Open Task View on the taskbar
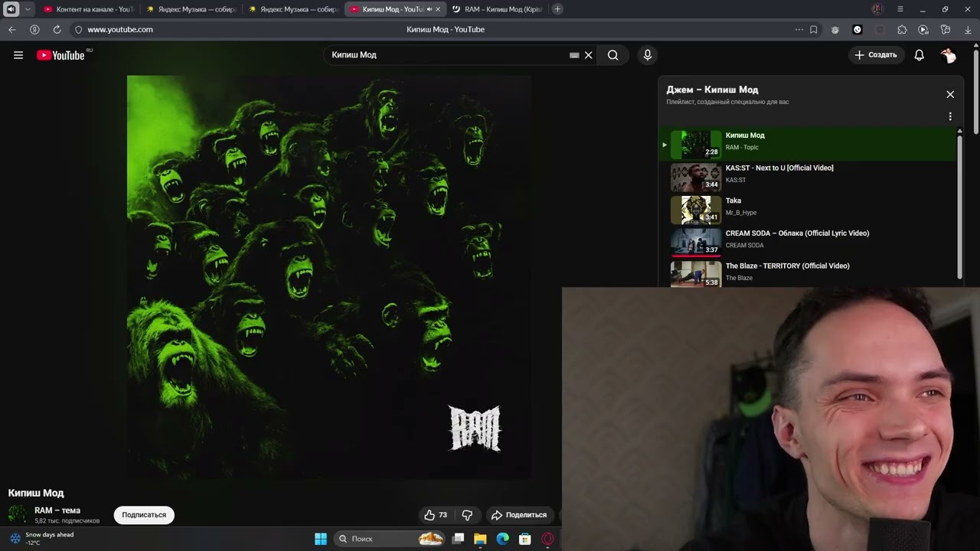This screenshot has height=551, width=980. (x=458, y=539)
